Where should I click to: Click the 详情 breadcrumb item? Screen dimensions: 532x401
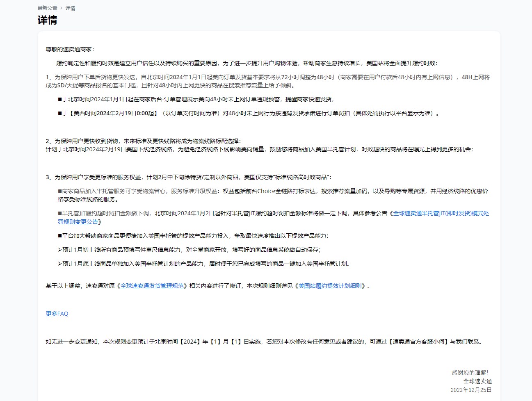coord(71,8)
